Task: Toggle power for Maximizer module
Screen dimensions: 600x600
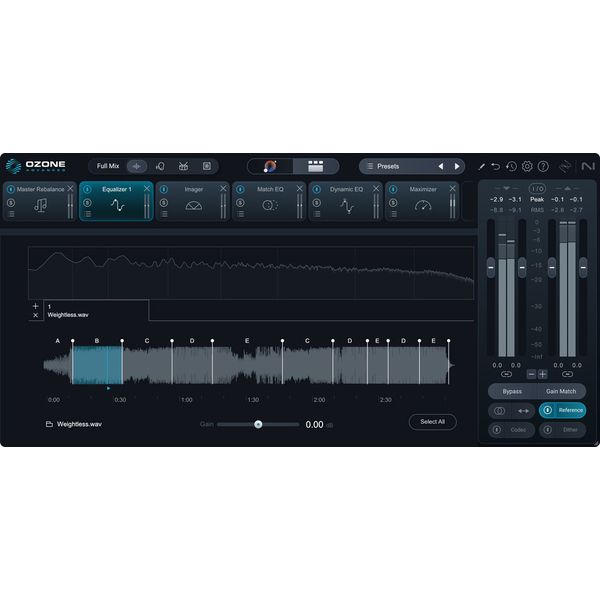Action: pos(393,189)
